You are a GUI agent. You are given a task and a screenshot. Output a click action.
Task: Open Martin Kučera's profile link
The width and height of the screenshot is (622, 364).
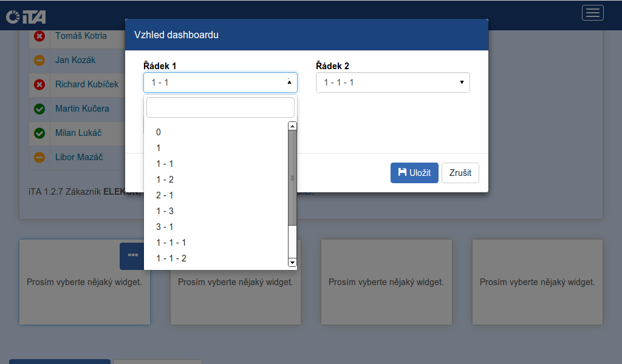(82, 109)
